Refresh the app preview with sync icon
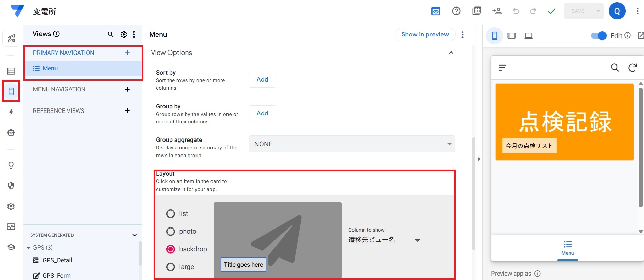 632,68
